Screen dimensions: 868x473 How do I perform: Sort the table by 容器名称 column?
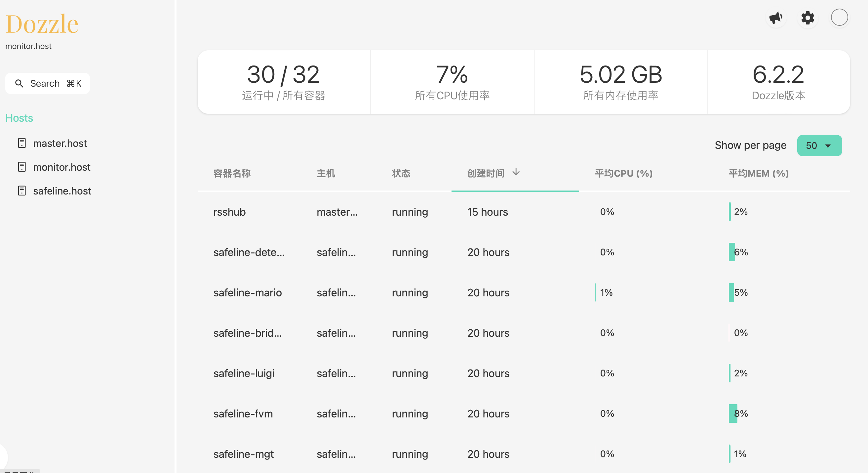[x=232, y=173]
